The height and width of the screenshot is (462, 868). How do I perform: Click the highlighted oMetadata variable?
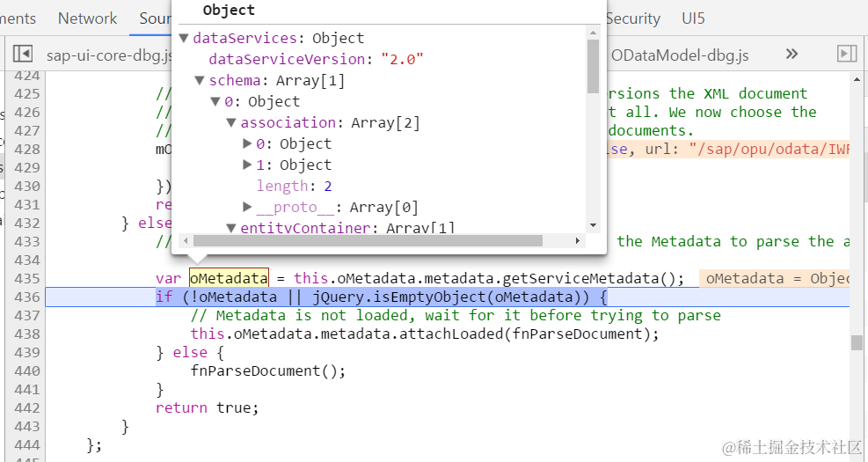(x=230, y=278)
